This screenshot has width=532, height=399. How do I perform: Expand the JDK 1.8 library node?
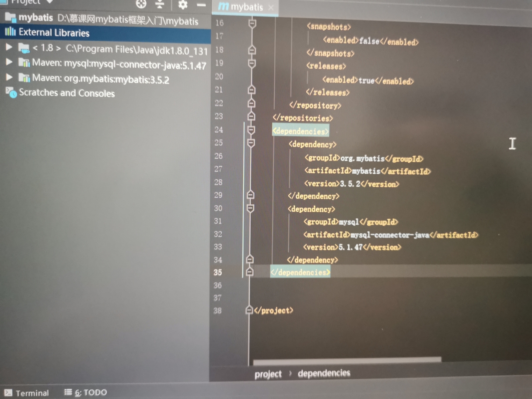pyautogui.click(x=8, y=47)
